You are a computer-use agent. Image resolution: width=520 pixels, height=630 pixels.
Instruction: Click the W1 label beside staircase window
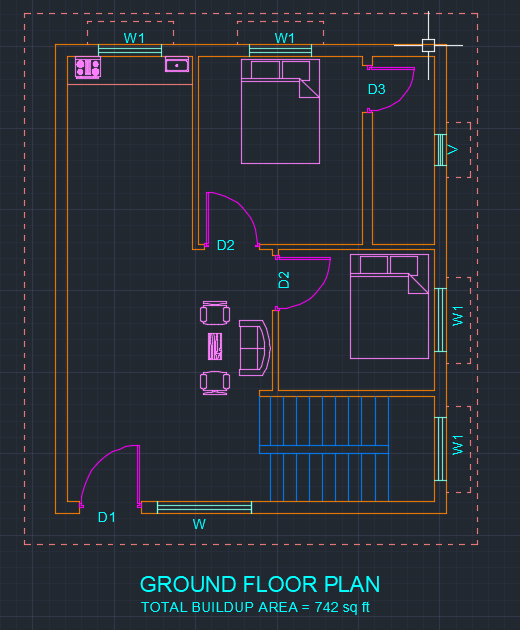tap(458, 445)
